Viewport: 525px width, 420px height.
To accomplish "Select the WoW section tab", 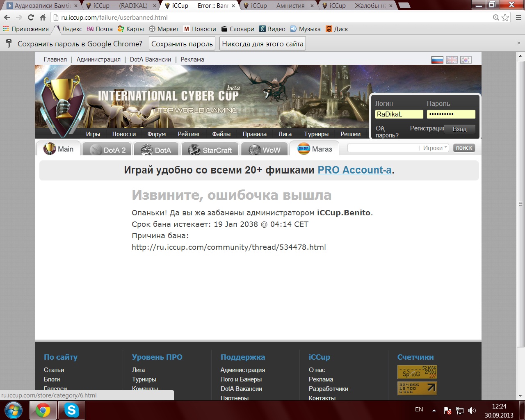I will [265, 150].
